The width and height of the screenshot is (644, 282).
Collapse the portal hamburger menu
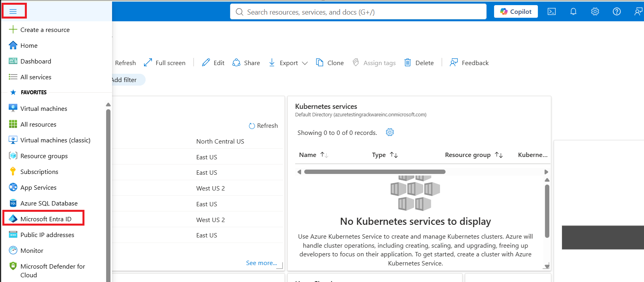point(13,11)
